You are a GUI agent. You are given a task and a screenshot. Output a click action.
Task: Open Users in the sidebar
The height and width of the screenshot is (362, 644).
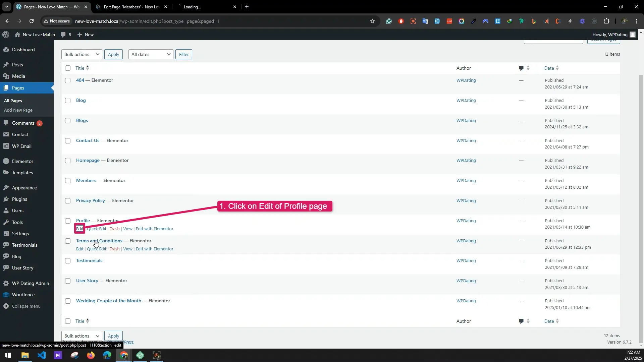(x=18, y=210)
